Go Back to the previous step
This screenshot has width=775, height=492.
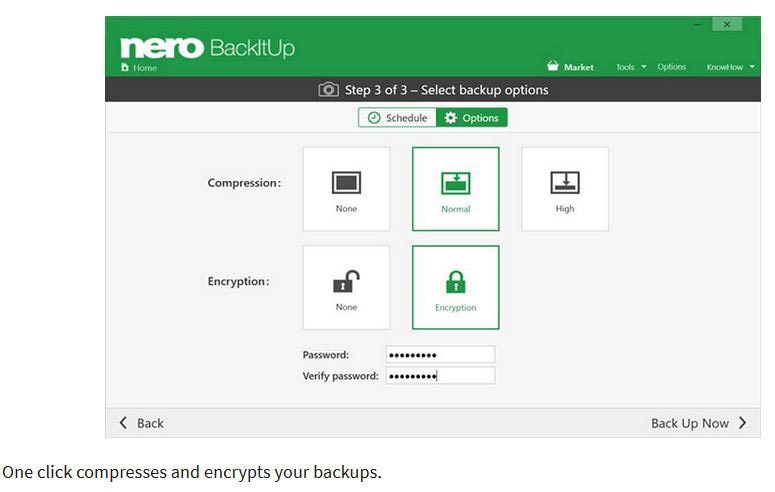point(141,423)
